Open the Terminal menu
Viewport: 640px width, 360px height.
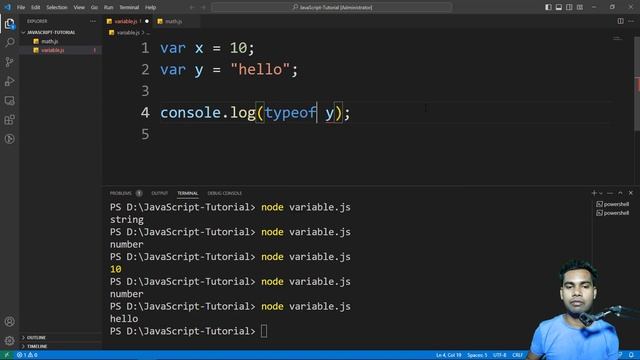tap(129, 7)
